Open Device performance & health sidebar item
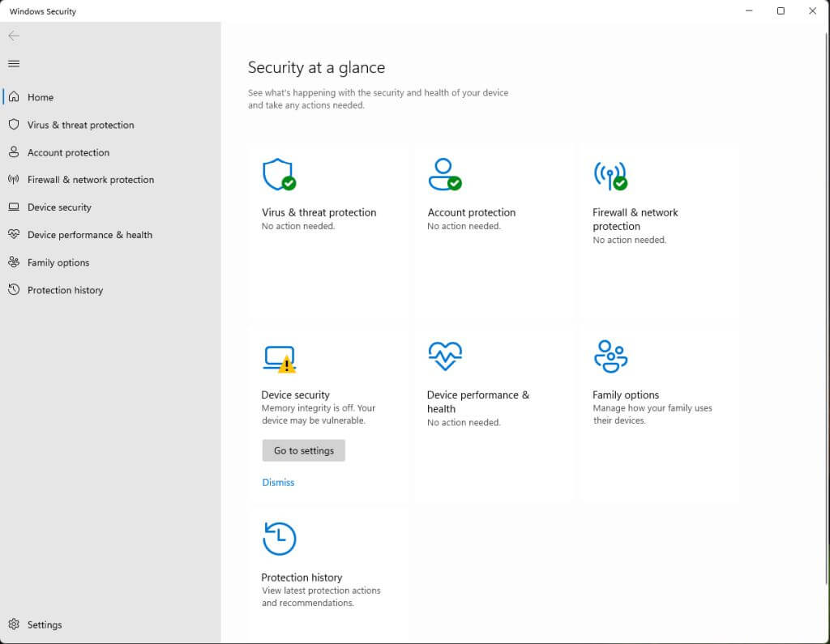This screenshot has height=644, width=830. (x=89, y=235)
